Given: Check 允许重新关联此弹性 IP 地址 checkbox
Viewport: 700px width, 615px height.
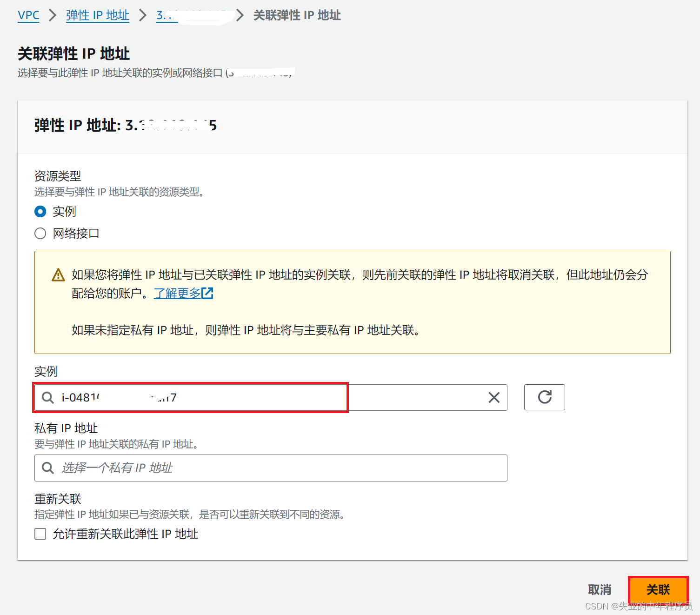Looking at the screenshot, I should (x=40, y=534).
